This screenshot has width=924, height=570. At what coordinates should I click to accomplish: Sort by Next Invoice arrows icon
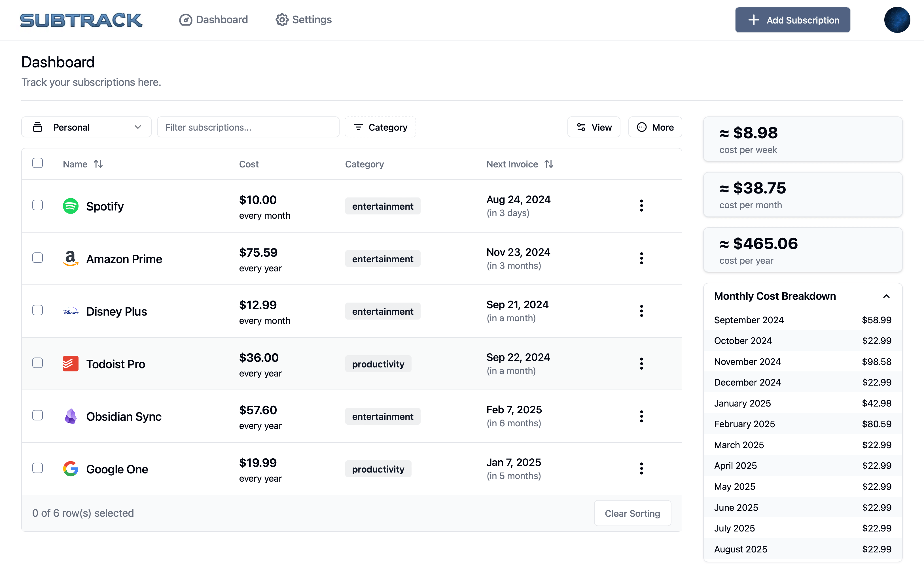coord(549,164)
